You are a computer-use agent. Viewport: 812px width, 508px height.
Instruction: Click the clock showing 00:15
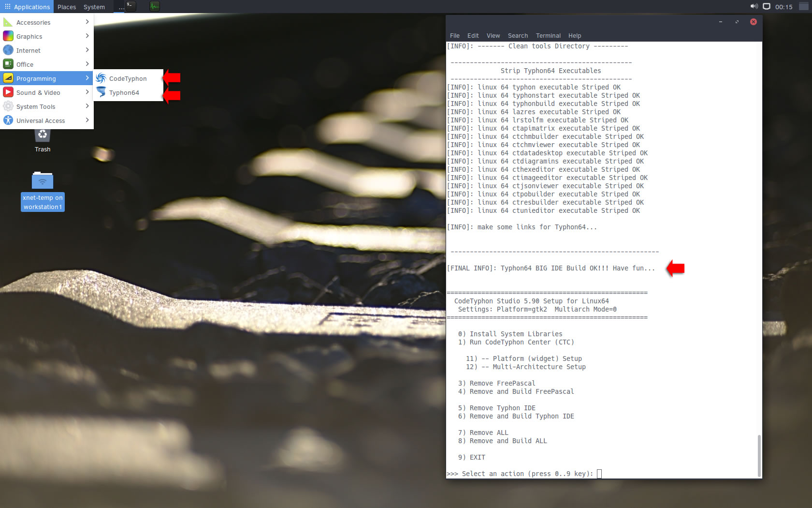click(783, 7)
